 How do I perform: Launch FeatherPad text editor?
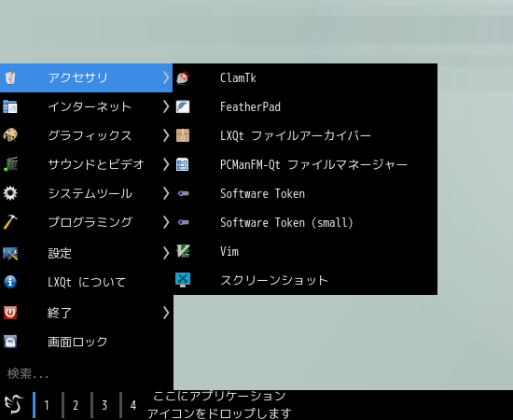305,106
